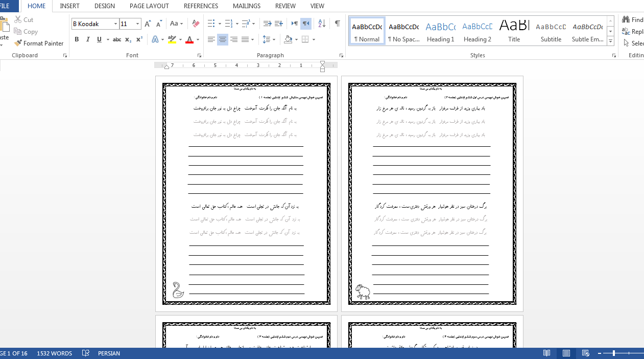This screenshot has height=359, width=644.
Task: Click the Sort A-Z icon
Action: (322, 24)
